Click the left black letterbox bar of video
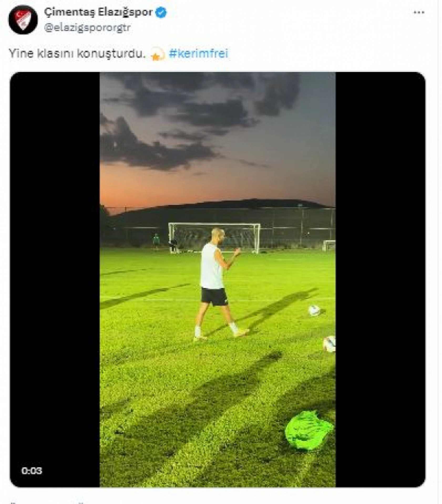442x504 pixels. (55, 262)
